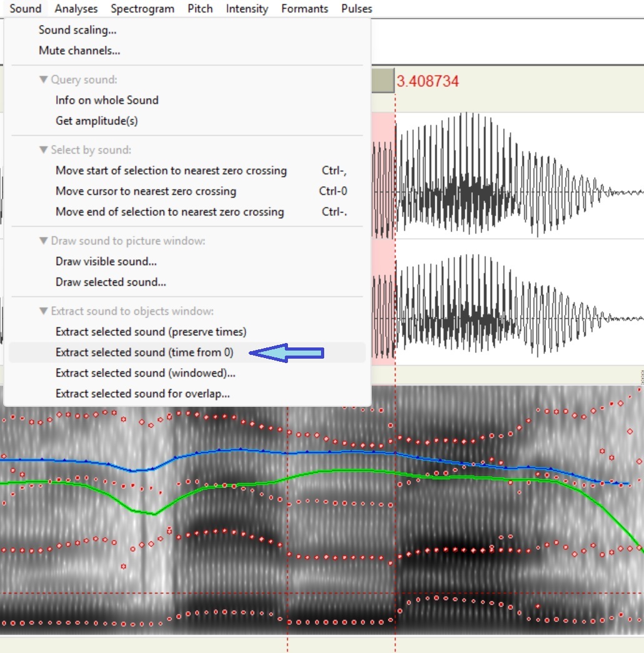Collapse the Query sound section
The height and width of the screenshot is (653, 644).
coord(43,80)
